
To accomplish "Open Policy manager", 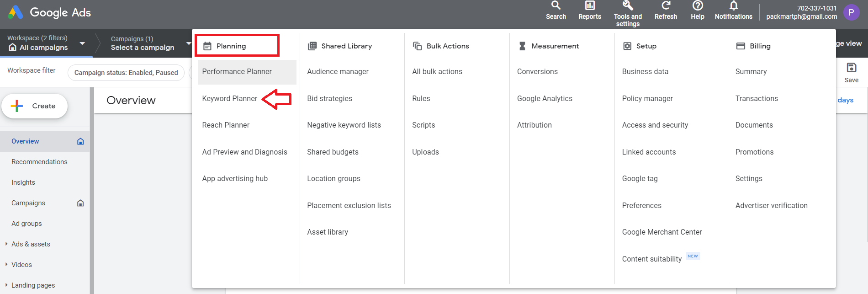I will 647,98.
